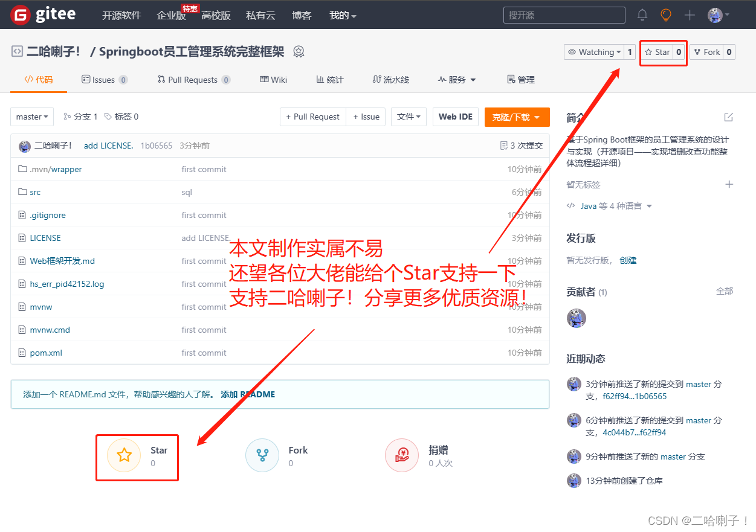The height and width of the screenshot is (532, 756).
Task: Open 企业版 in the top navigation
Action: pyautogui.click(x=172, y=15)
